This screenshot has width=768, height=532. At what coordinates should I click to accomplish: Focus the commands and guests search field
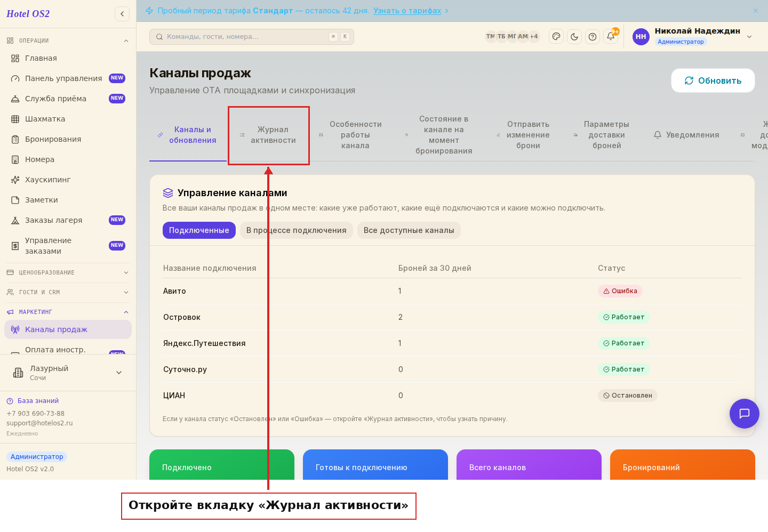[252, 37]
